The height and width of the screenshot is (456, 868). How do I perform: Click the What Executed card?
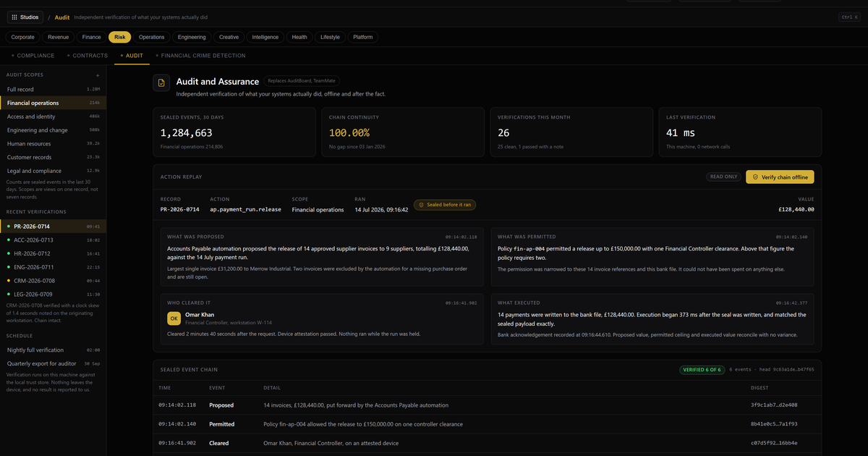(652, 319)
